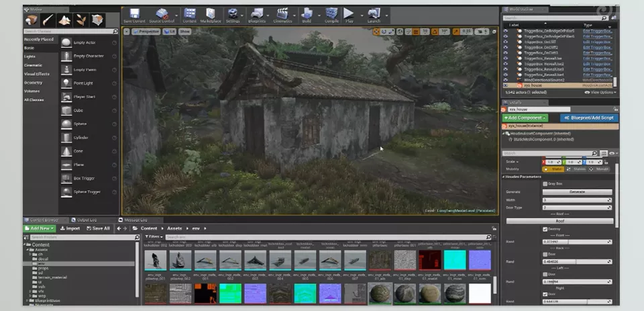The height and width of the screenshot is (311, 644).
Task: Open Source Control toolbar button
Action: 162,15
